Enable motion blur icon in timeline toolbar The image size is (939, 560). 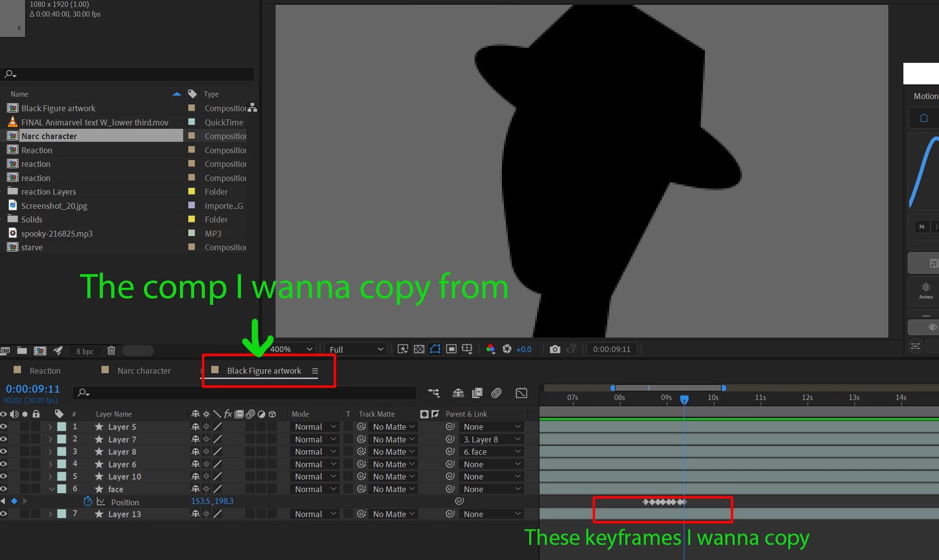[496, 393]
